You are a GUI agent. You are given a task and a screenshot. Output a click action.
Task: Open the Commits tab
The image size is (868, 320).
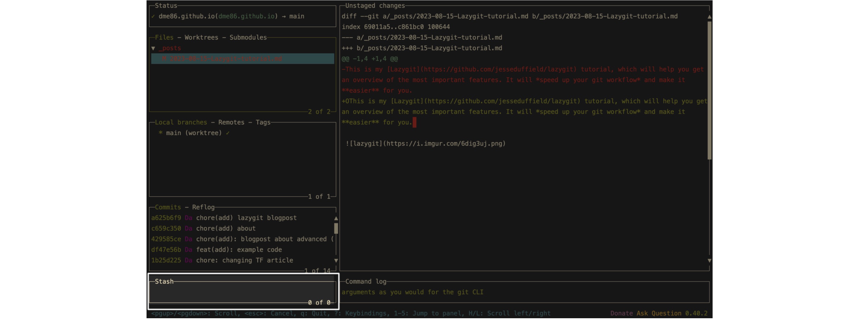pos(168,207)
